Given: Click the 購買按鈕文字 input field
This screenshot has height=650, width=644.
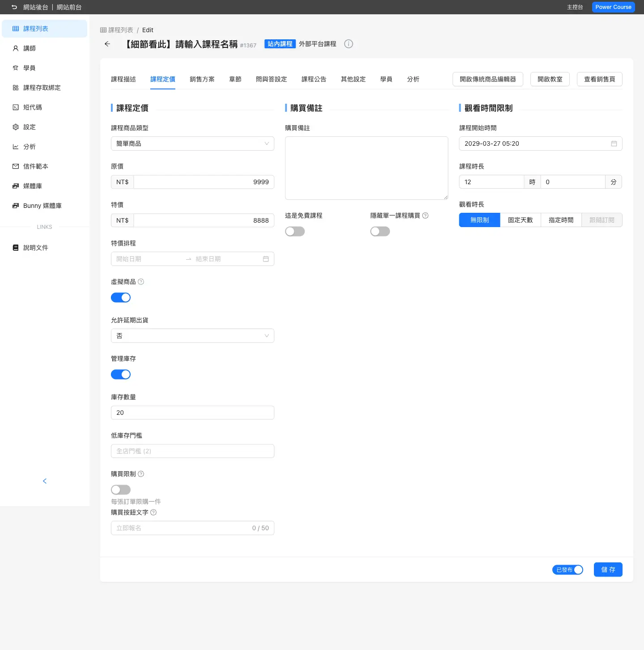Looking at the screenshot, I should [193, 528].
